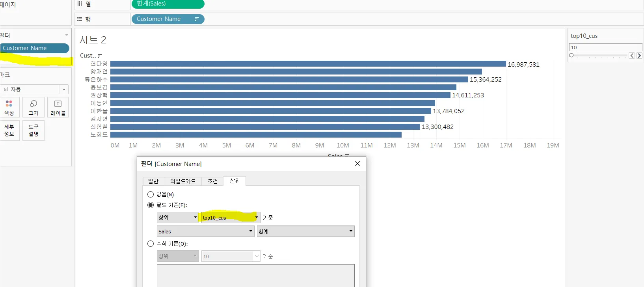This screenshot has height=287, width=644.
Task: Click the top10_cus left arrow stepper
Action: coord(632,56)
